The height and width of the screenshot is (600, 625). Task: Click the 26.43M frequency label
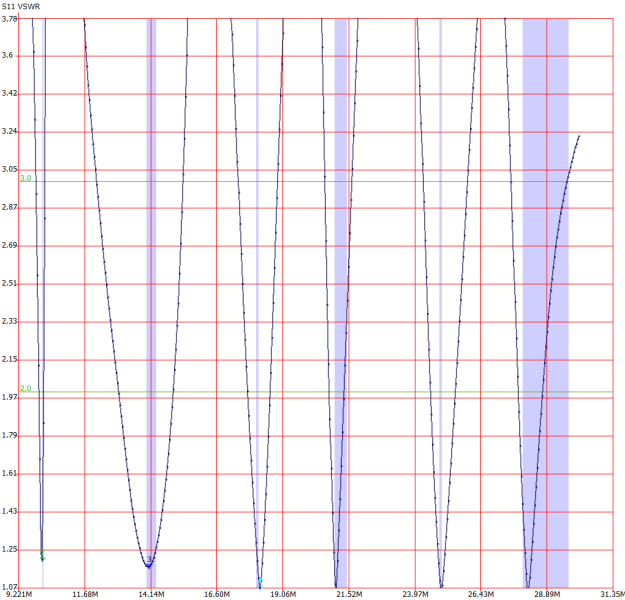point(481,594)
